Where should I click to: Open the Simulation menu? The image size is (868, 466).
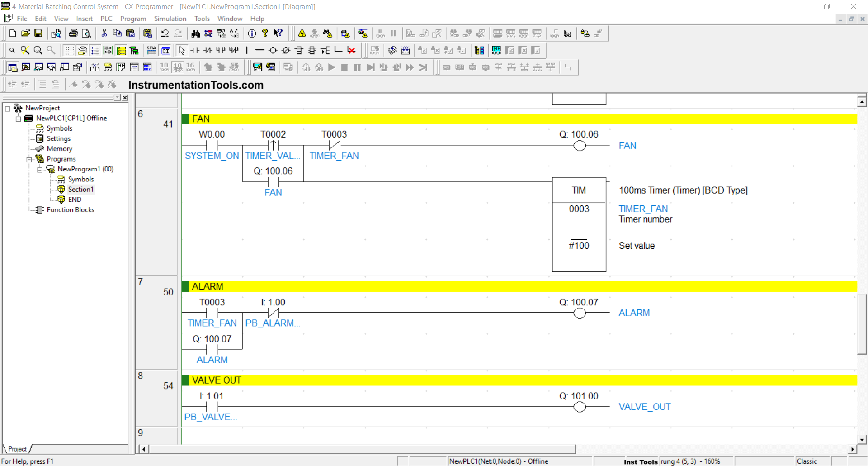(170, 19)
